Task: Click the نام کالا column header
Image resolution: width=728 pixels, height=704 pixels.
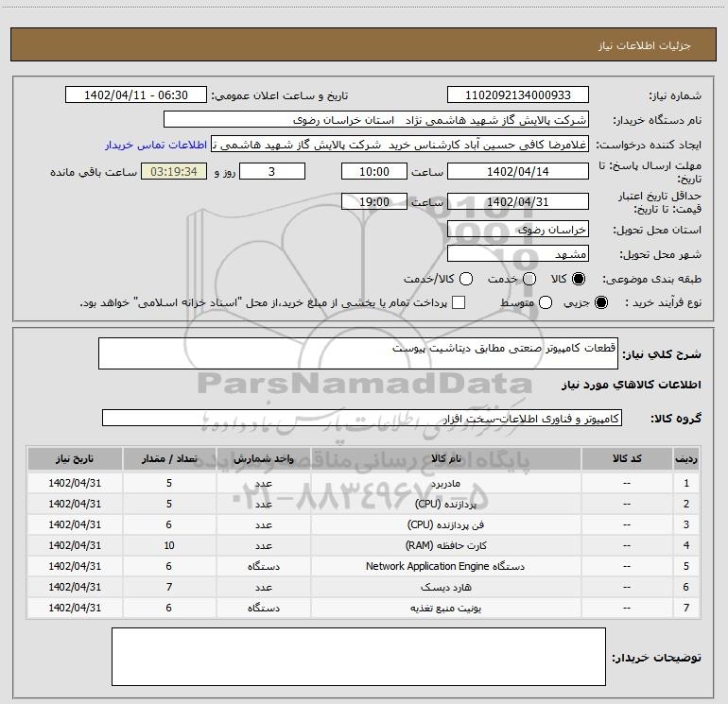Action: coord(445,459)
